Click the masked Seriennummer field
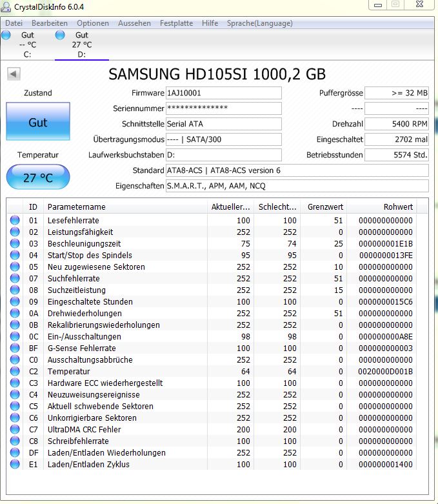Screen dimensions: 438x504 pyautogui.click(x=223, y=108)
